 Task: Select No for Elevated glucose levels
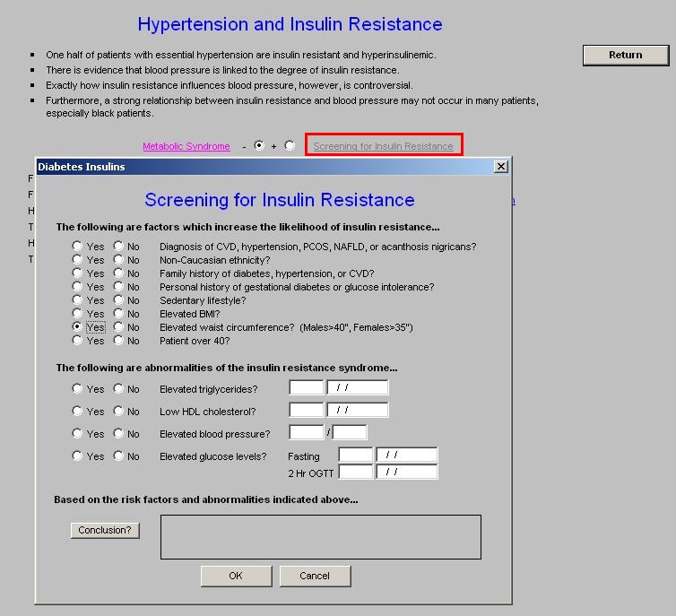click(x=118, y=455)
